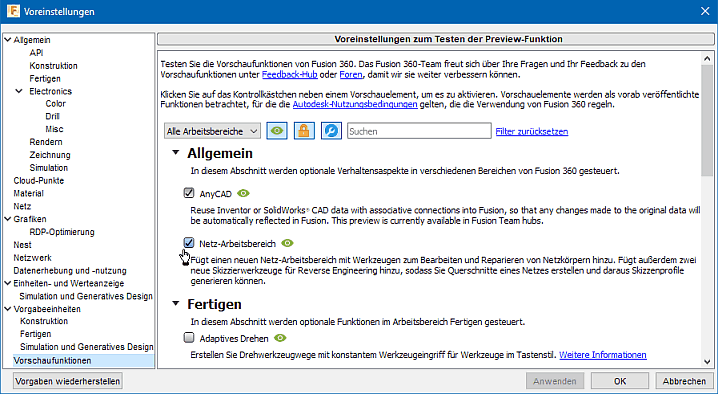Select the Nest tree item
718x394 pixels.
click(x=22, y=245)
